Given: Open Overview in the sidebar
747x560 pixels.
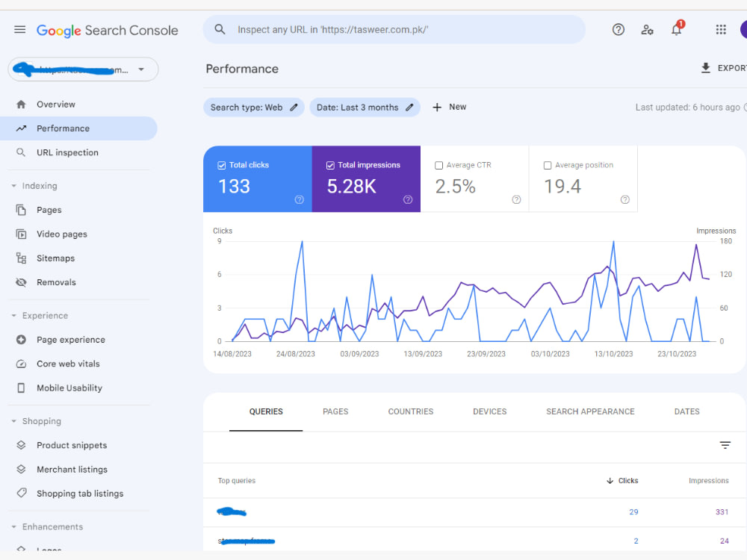Looking at the screenshot, I should tap(78, 105).
